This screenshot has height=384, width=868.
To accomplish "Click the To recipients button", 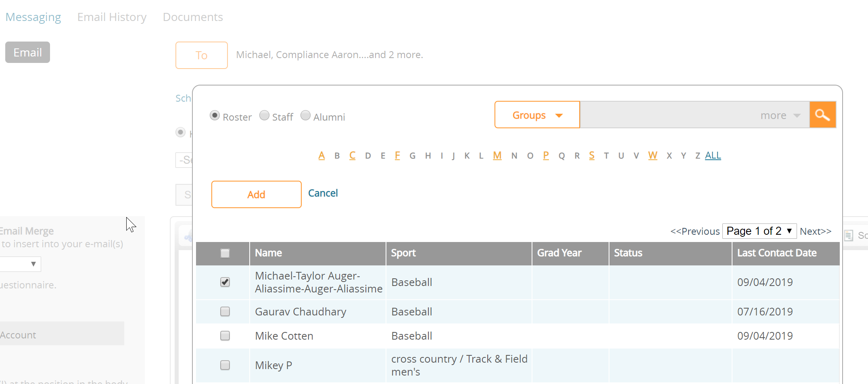I will (202, 55).
